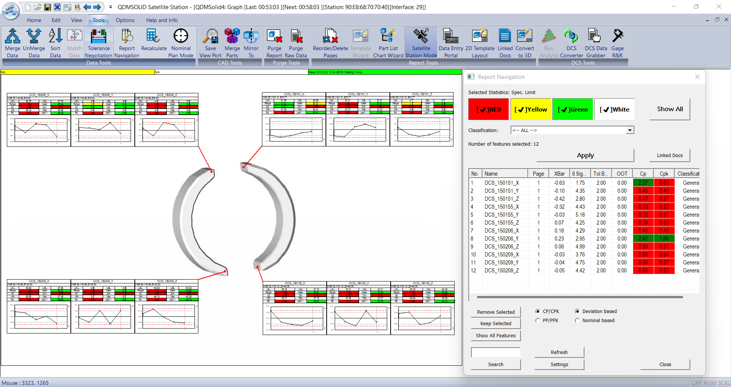Click Convert to 3D
731x387 pixels.
click(x=524, y=43)
